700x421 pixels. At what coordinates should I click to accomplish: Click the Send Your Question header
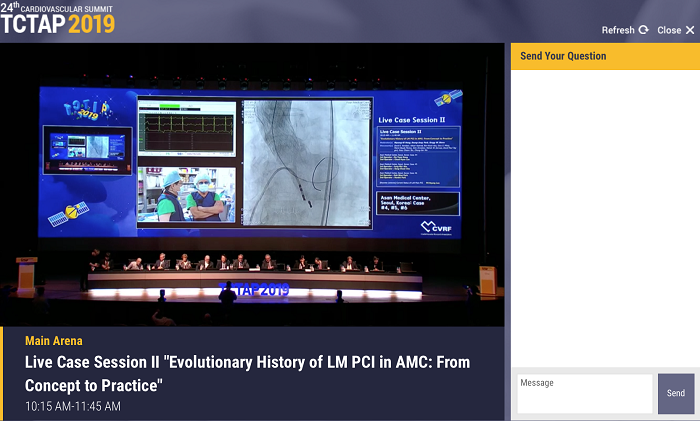(605, 56)
